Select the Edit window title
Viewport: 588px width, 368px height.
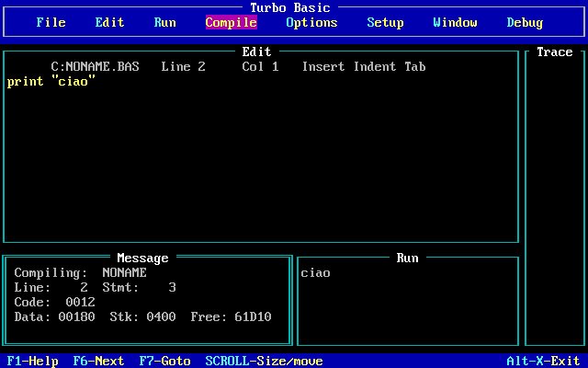(256, 52)
